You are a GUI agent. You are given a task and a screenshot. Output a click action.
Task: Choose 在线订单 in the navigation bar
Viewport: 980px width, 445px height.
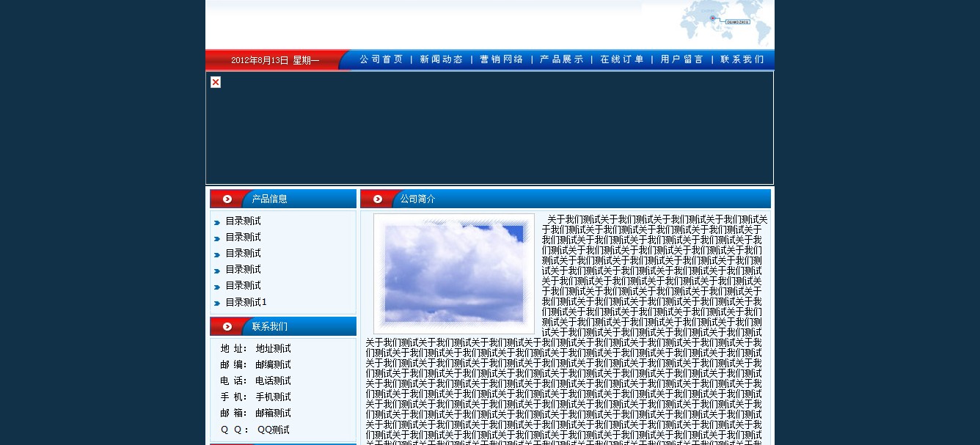click(x=622, y=59)
